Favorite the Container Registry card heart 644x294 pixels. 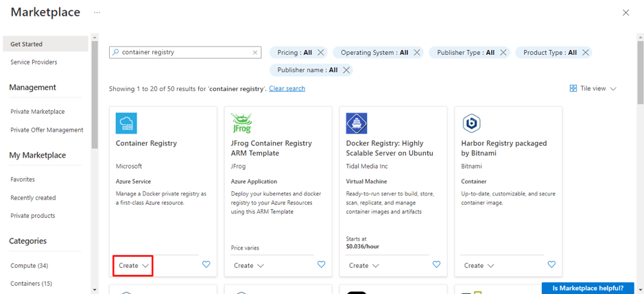click(206, 265)
